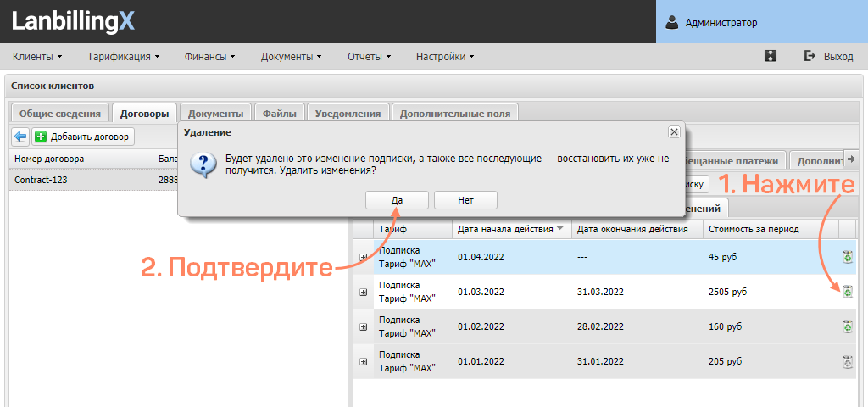Viewport: 868px width, 407px height.
Task: Click the 01.03.2022 start date cell
Action: pyautogui.click(x=481, y=292)
